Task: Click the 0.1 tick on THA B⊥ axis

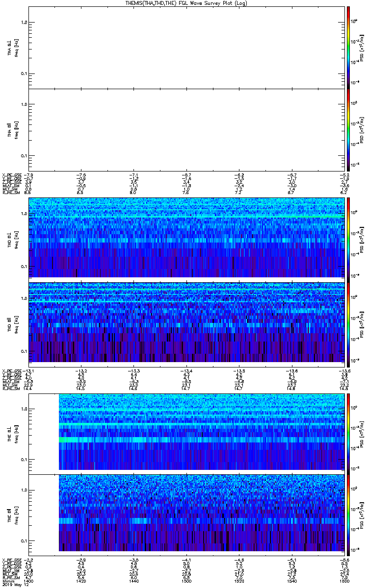Action: [24, 74]
